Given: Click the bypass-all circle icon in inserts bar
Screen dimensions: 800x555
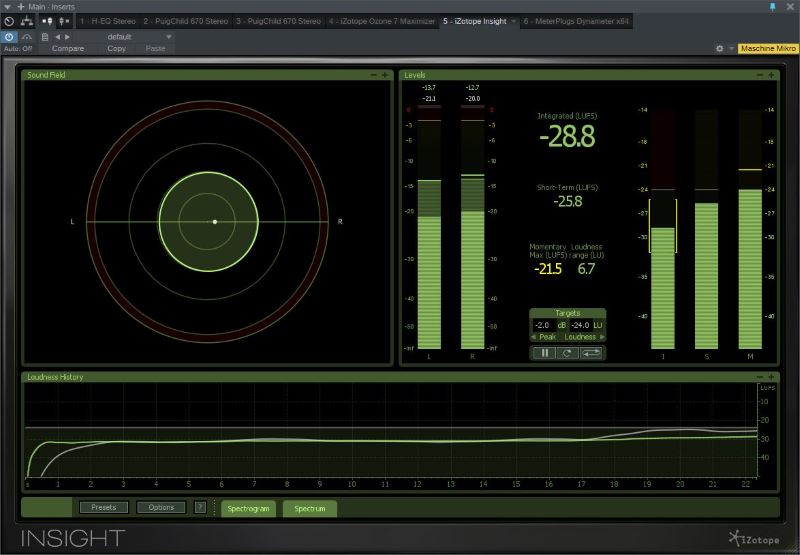Looking at the screenshot, I should click(x=9, y=21).
